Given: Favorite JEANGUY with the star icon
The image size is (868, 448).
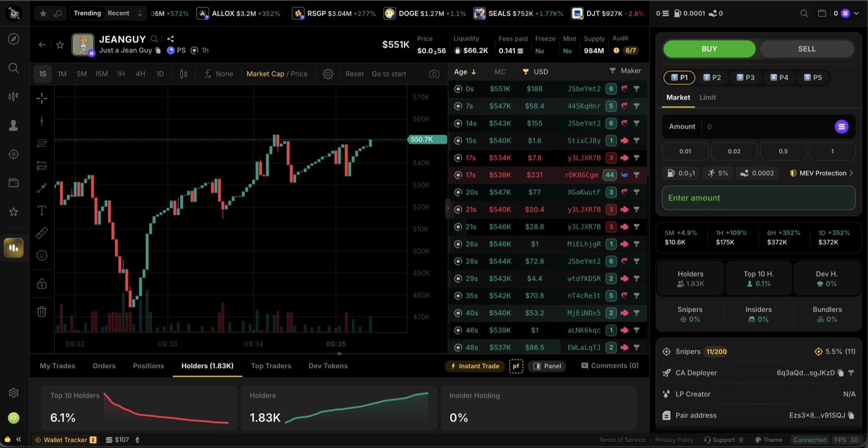Looking at the screenshot, I should pyautogui.click(x=60, y=45).
